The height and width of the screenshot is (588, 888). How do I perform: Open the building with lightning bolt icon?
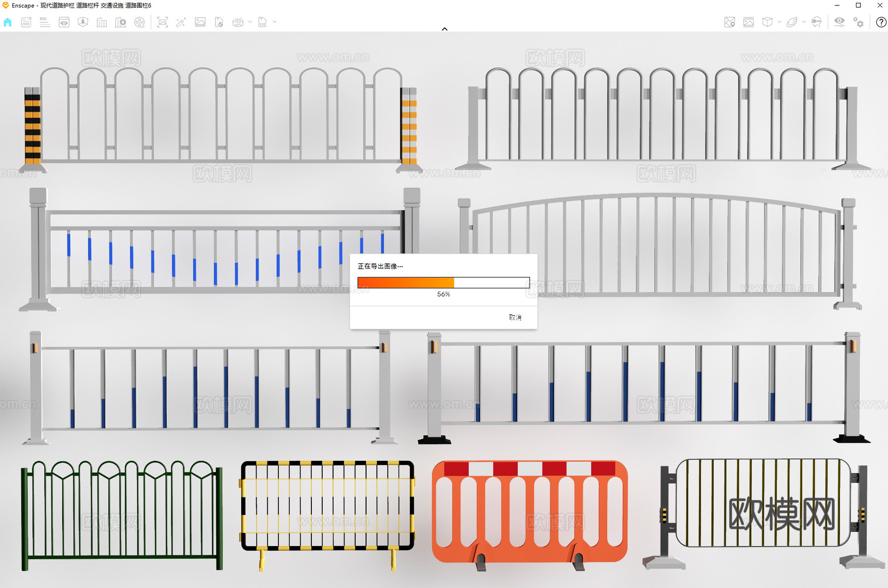point(120,22)
